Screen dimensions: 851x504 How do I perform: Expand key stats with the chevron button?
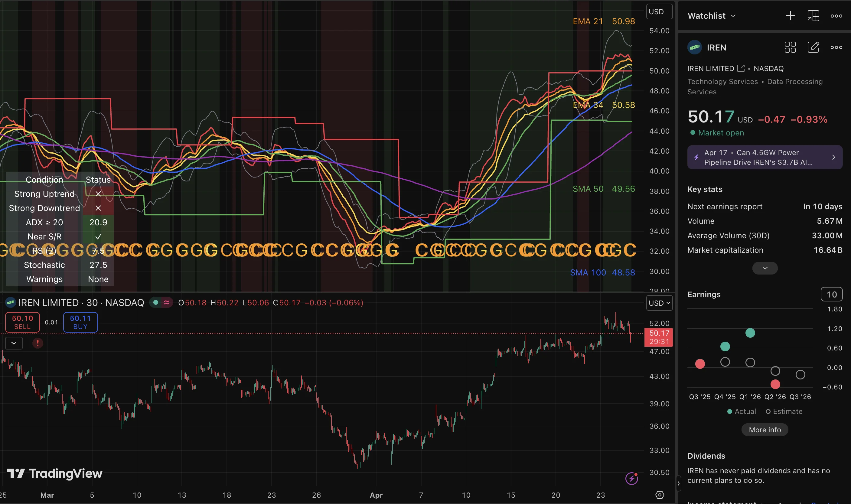click(x=765, y=268)
